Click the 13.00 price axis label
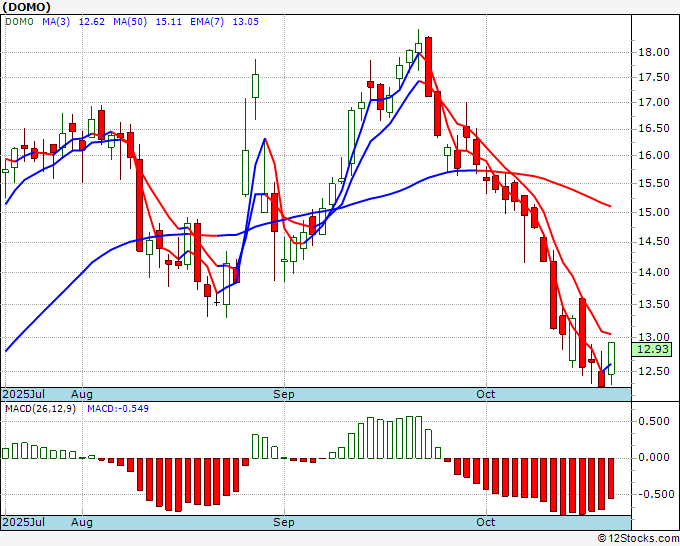This screenshot has width=680, height=546. pos(654,337)
